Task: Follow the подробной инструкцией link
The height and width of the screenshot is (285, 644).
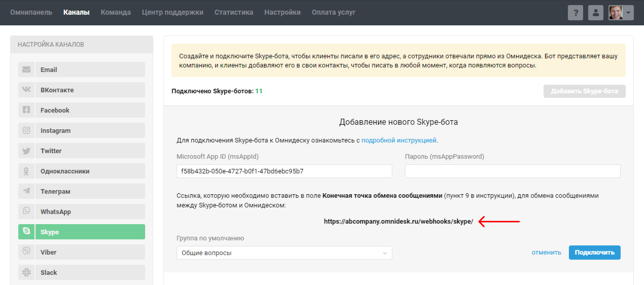Action: pos(399,140)
